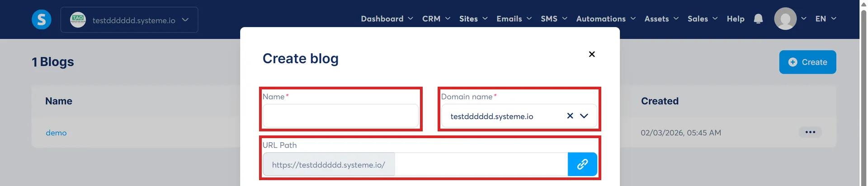Click the date 02/03/2026, 05:45 AM

coord(681,133)
